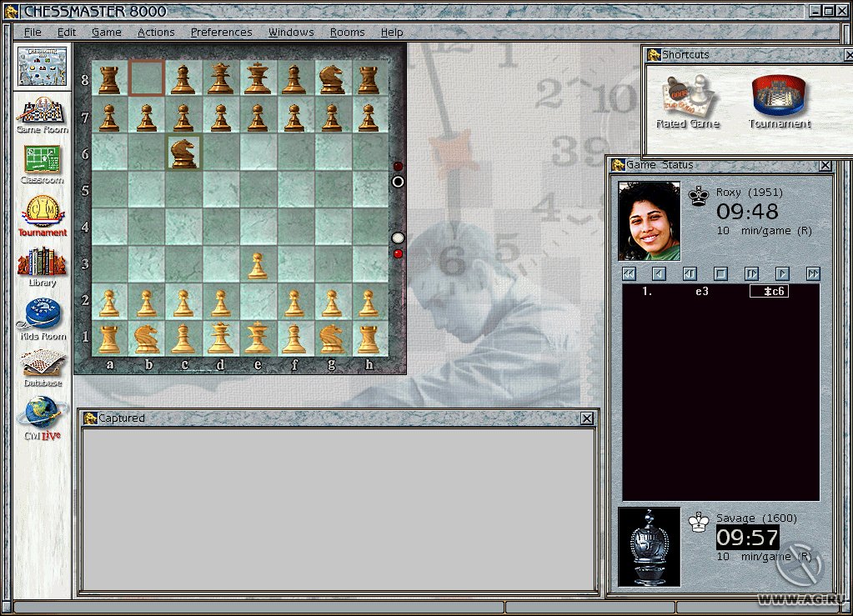Step back one move
Screen dimensions: 853x616
[x=660, y=273]
